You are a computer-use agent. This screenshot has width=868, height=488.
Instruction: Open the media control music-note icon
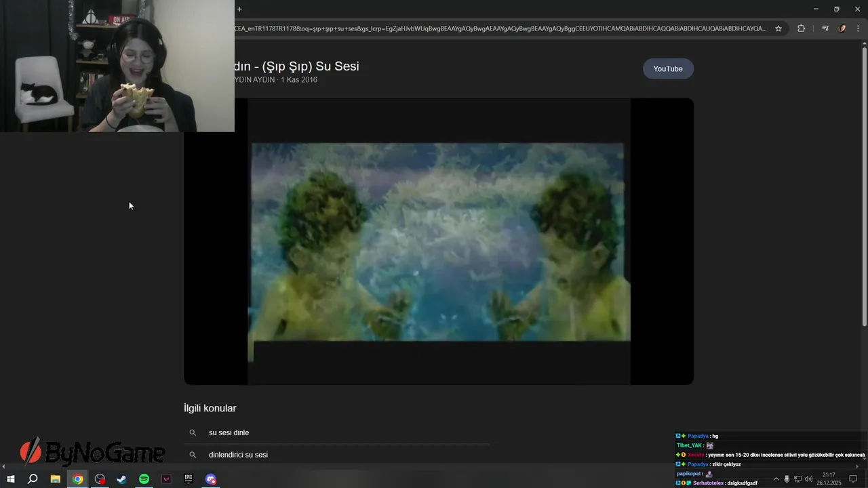point(825,28)
